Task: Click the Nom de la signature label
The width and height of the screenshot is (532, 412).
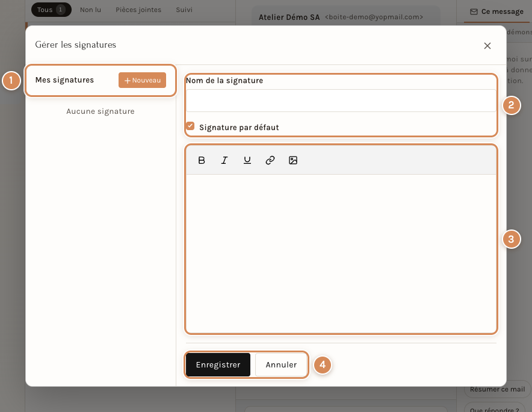Action: click(224, 81)
